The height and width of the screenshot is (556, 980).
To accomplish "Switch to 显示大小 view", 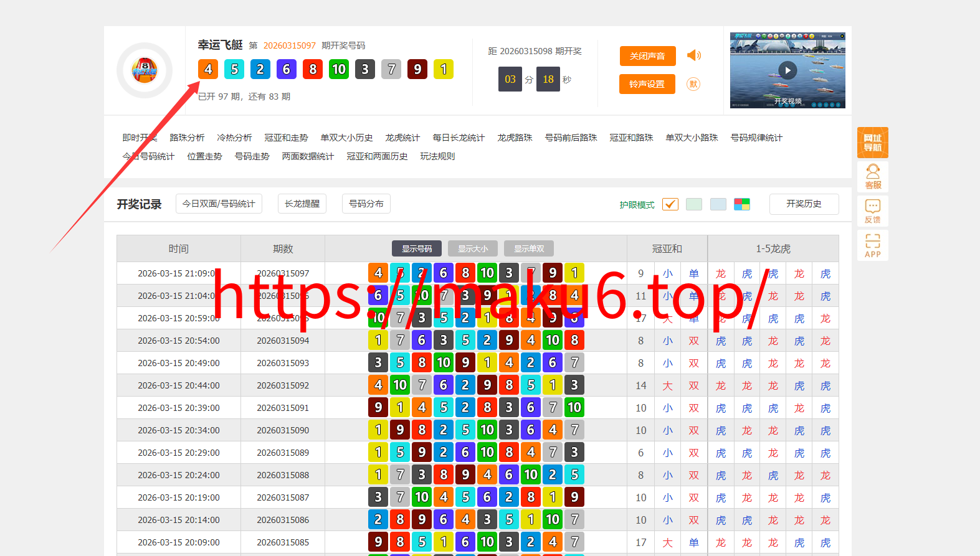I will (x=473, y=248).
